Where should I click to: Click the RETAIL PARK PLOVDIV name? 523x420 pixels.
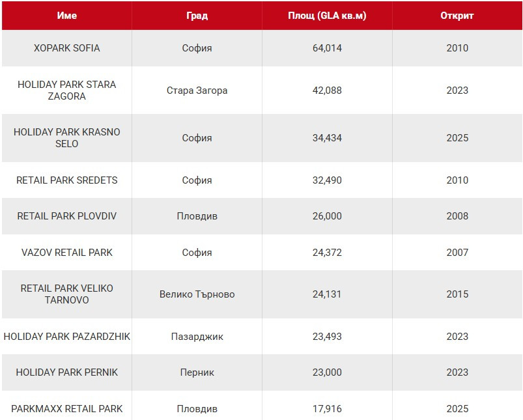[x=66, y=216]
